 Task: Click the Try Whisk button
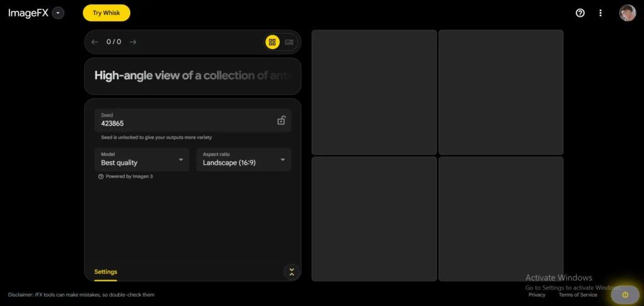tap(106, 13)
